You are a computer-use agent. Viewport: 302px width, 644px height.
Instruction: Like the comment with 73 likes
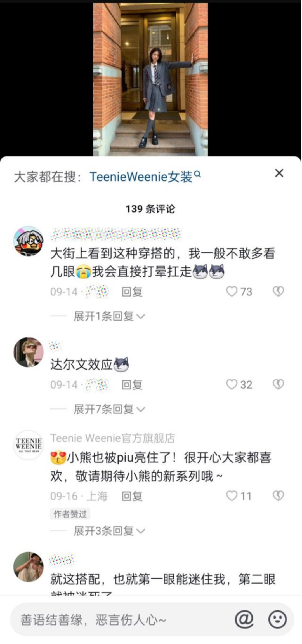(x=232, y=291)
